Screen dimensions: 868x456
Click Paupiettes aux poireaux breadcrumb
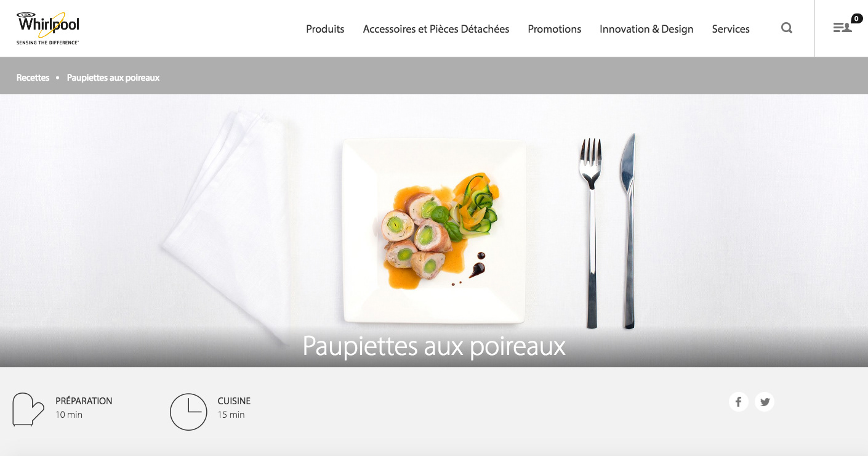[x=113, y=78]
